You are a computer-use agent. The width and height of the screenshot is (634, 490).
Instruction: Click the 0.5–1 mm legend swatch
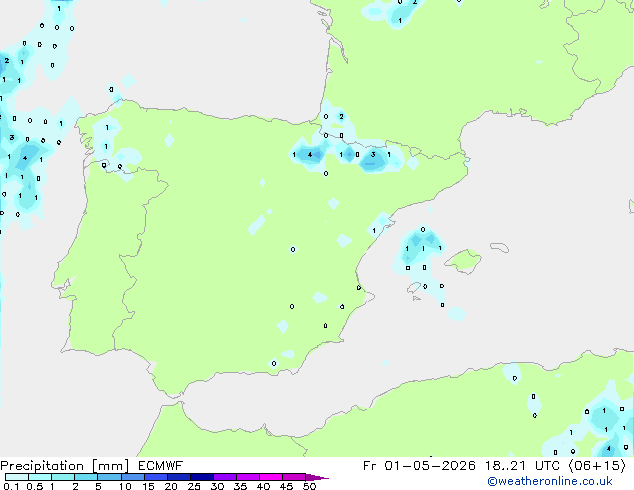pos(40,477)
